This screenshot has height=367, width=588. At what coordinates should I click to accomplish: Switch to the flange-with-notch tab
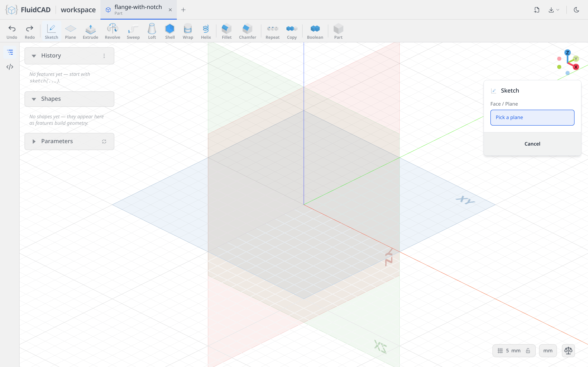pyautogui.click(x=138, y=10)
